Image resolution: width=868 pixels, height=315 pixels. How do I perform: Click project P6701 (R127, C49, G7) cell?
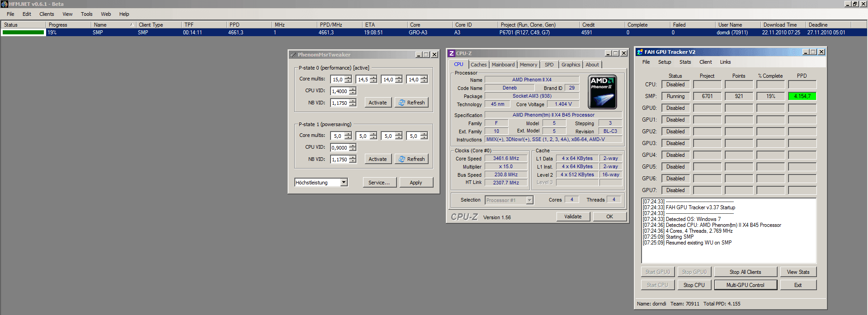click(524, 33)
